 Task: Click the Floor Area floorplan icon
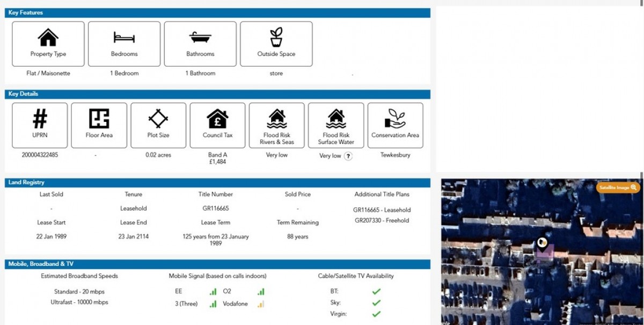pyautogui.click(x=99, y=119)
